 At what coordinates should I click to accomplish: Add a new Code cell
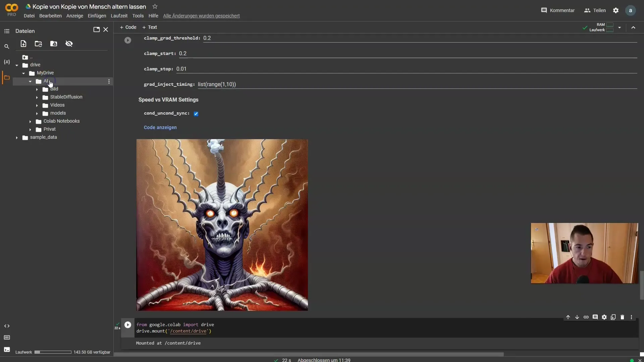[128, 27]
